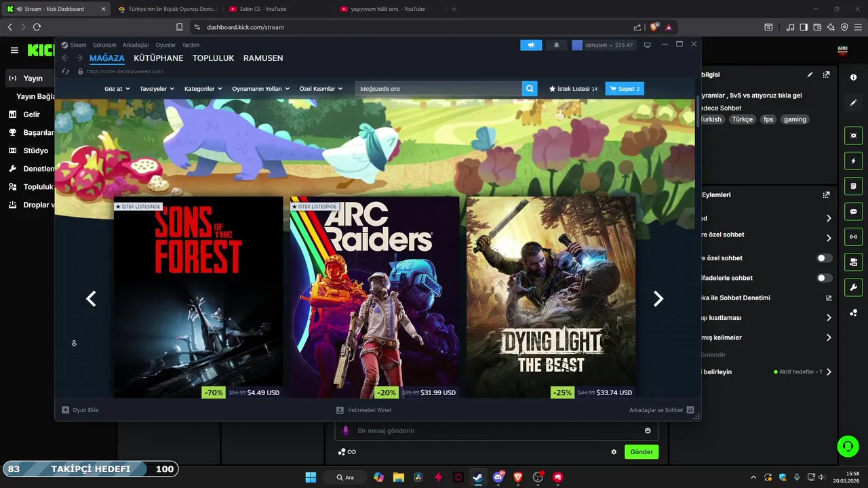The image size is (868, 488).
Task: Click the green Gönder send button
Action: coord(642,452)
